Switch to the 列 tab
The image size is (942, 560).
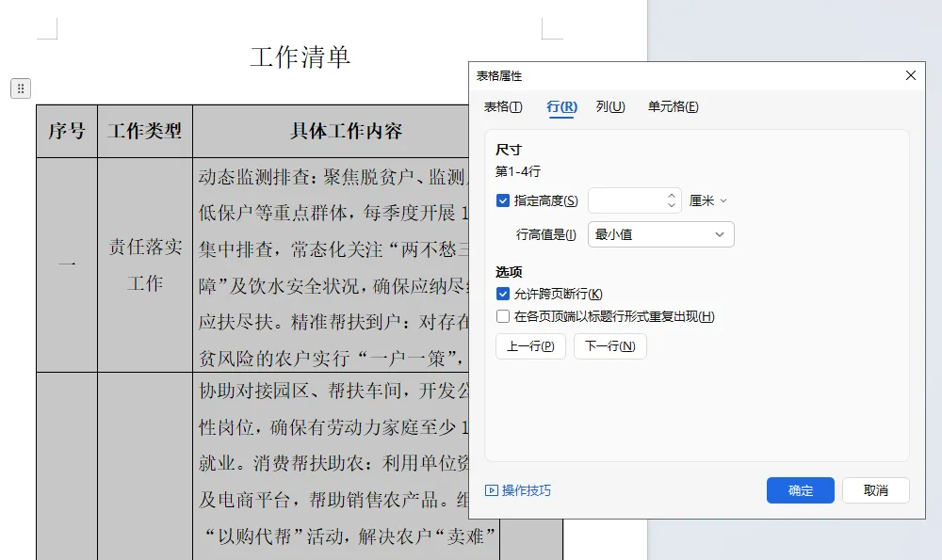tap(610, 107)
